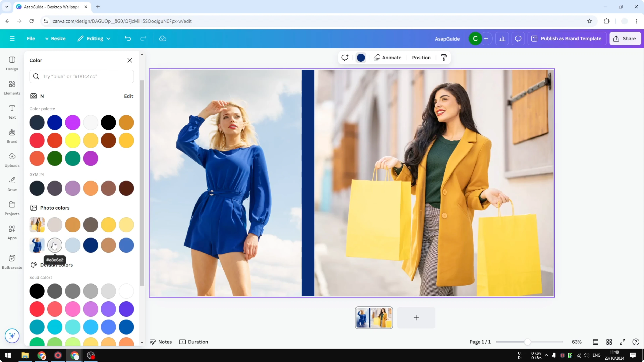Open the Position options
The height and width of the screenshot is (362, 644).
coord(421,58)
